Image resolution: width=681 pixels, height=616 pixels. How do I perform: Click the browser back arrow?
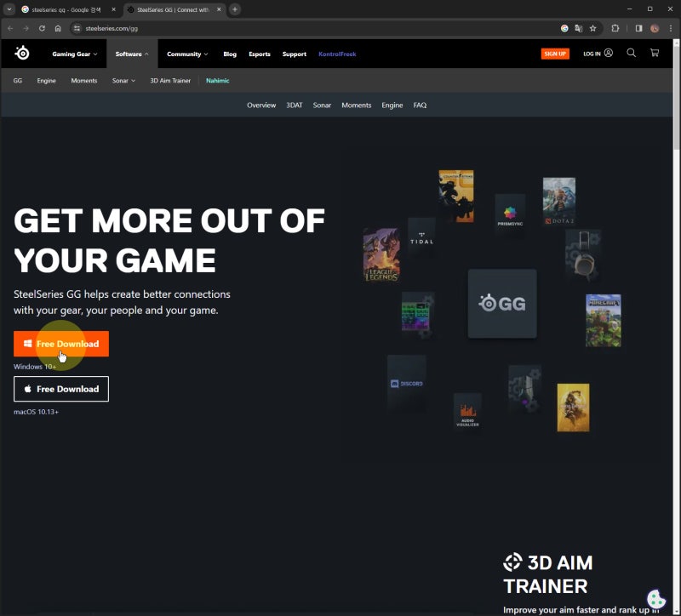[x=9, y=27]
